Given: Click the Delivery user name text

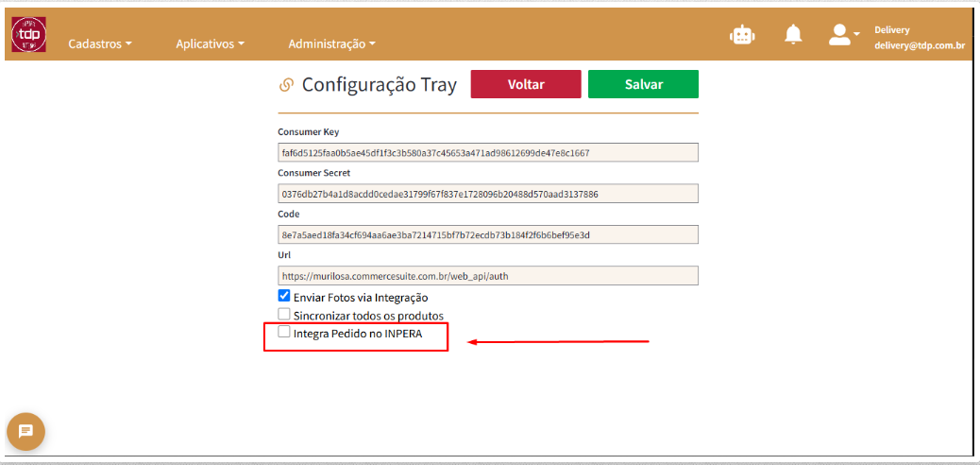Looking at the screenshot, I should (892, 30).
